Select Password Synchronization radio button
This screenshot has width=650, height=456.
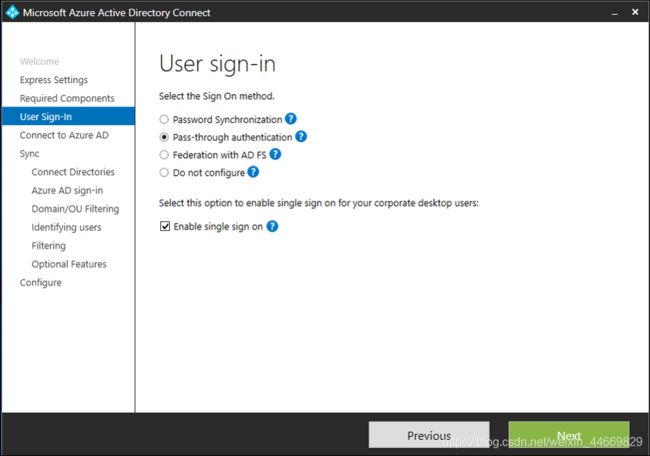[x=164, y=119]
